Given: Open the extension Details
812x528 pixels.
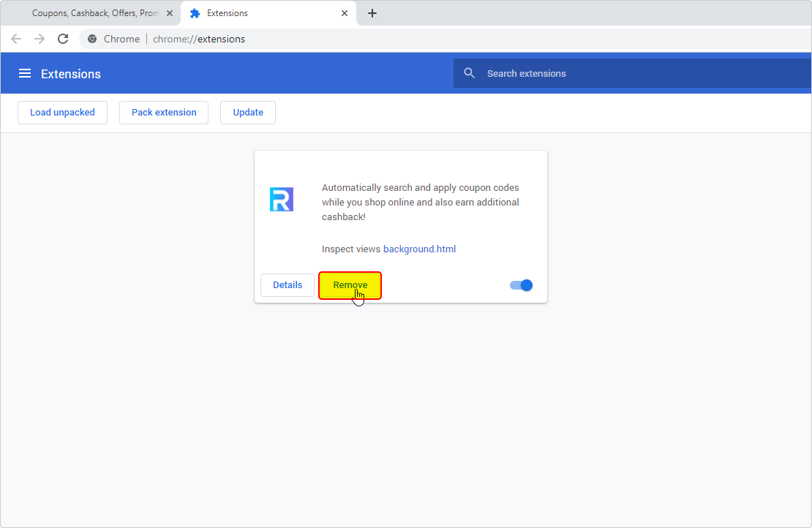Looking at the screenshot, I should 287,285.
